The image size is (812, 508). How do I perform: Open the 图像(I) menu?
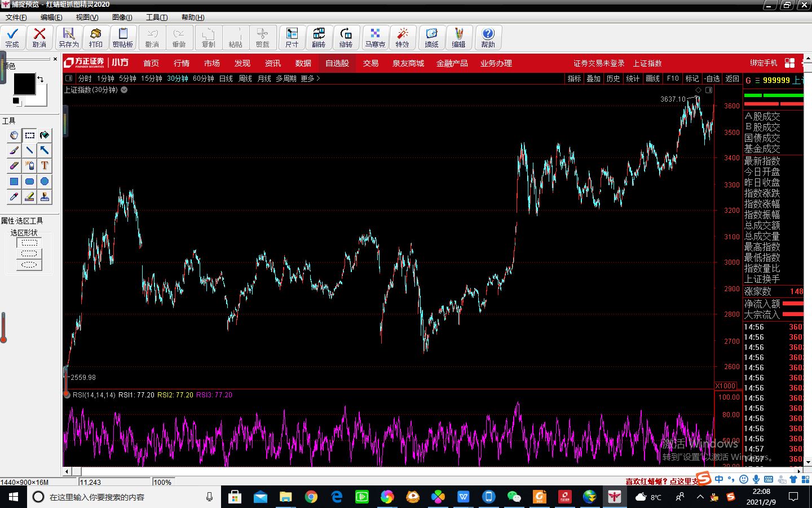tap(122, 17)
